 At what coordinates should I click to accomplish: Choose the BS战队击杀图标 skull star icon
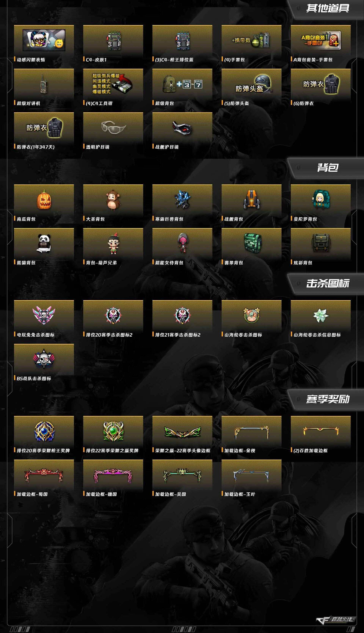click(44, 359)
